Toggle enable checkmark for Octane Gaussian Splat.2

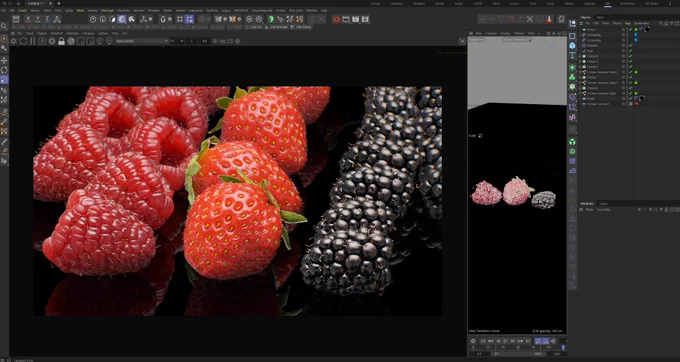(x=631, y=72)
